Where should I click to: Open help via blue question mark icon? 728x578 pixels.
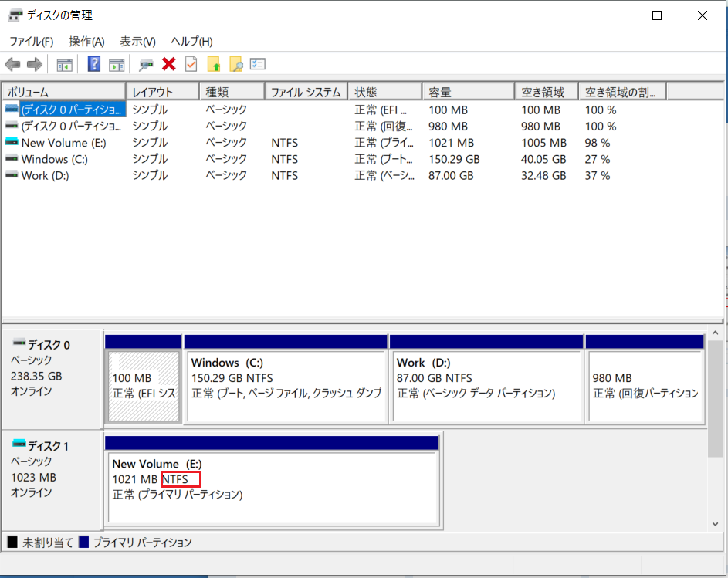click(x=94, y=65)
